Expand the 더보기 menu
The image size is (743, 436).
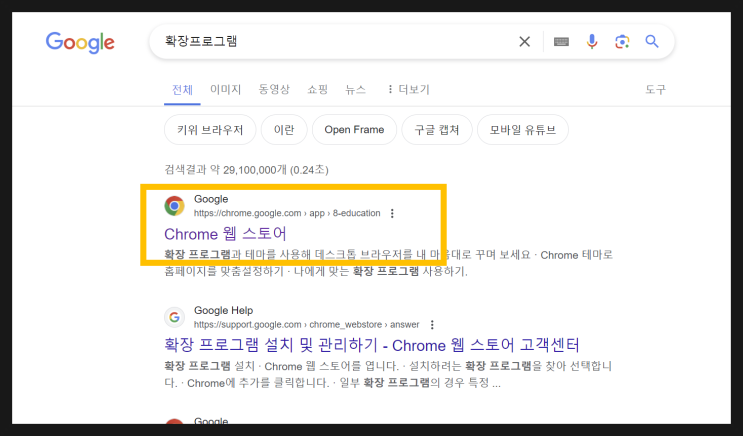(x=408, y=89)
